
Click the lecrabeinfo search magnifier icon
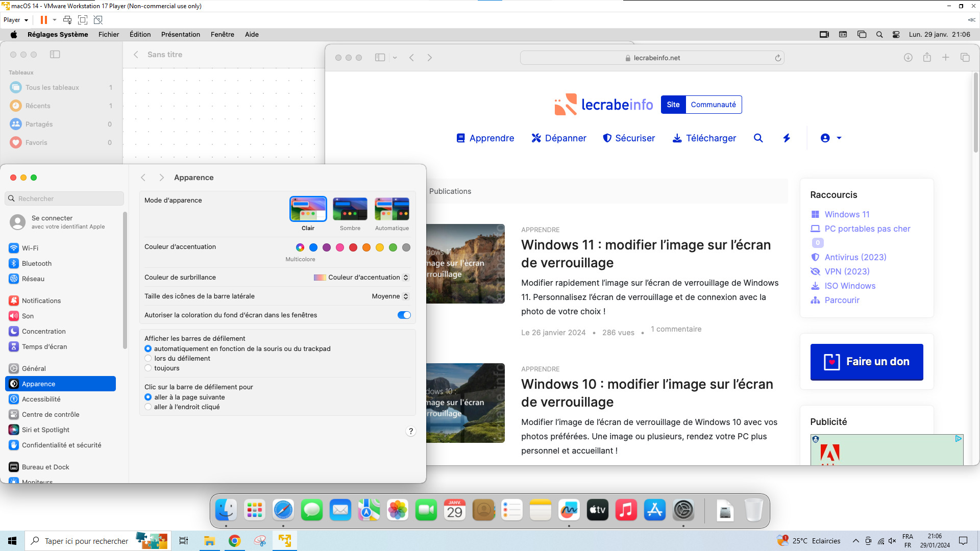(x=758, y=138)
